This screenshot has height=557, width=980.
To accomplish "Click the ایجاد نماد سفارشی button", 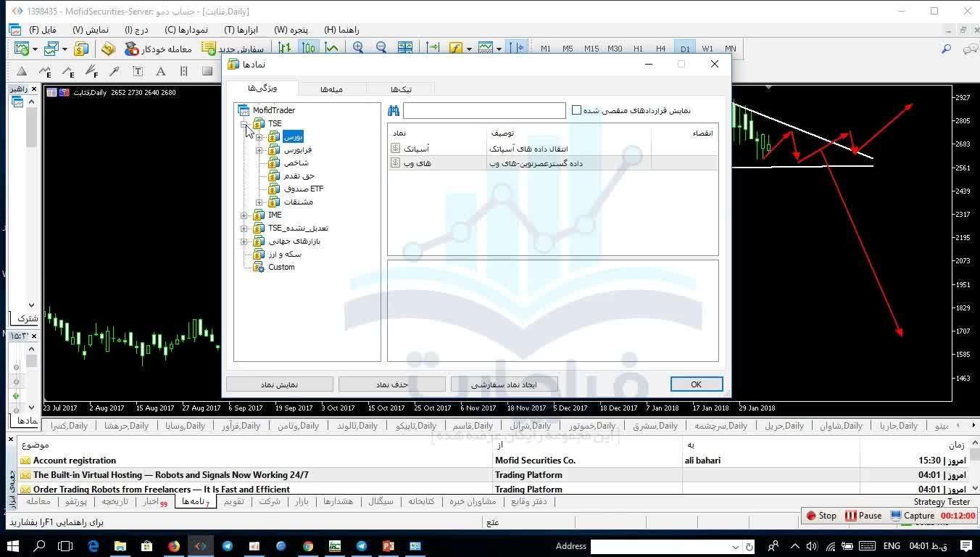I will (x=504, y=384).
